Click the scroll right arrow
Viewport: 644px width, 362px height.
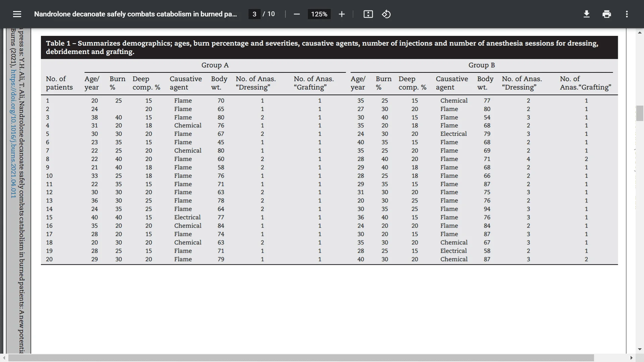click(x=631, y=358)
